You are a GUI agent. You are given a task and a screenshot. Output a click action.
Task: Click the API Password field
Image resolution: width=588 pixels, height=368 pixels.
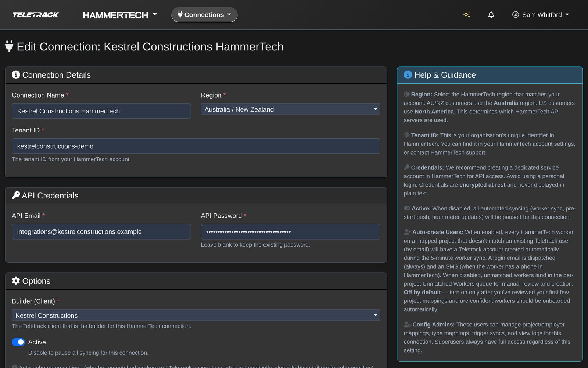290,232
